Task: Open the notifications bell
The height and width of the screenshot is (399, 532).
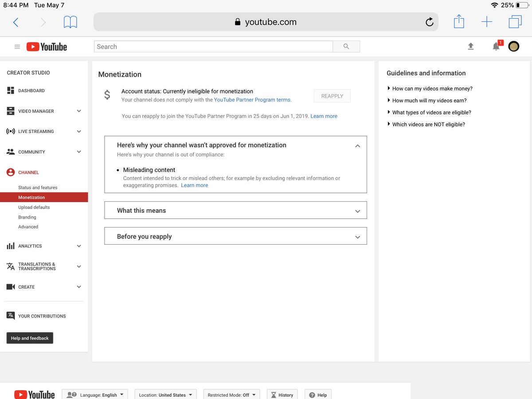Action: click(497, 46)
